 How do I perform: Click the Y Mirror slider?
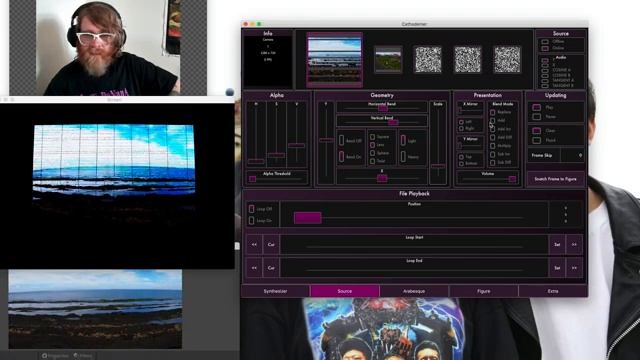470,145
